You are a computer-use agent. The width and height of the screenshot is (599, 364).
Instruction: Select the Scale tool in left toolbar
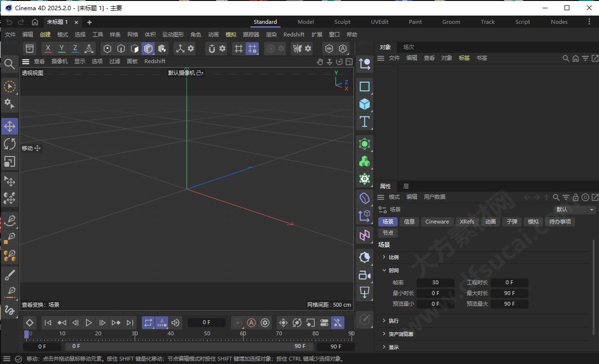coord(9,161)
